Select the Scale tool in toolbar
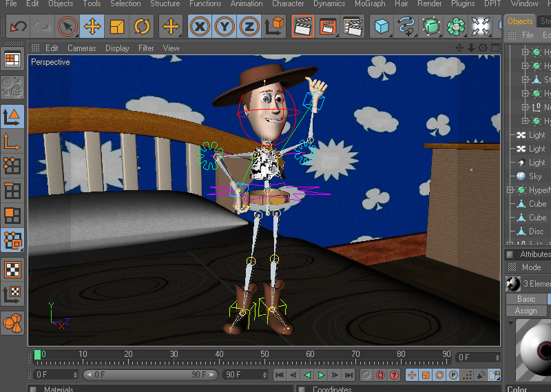 point(116,26)
